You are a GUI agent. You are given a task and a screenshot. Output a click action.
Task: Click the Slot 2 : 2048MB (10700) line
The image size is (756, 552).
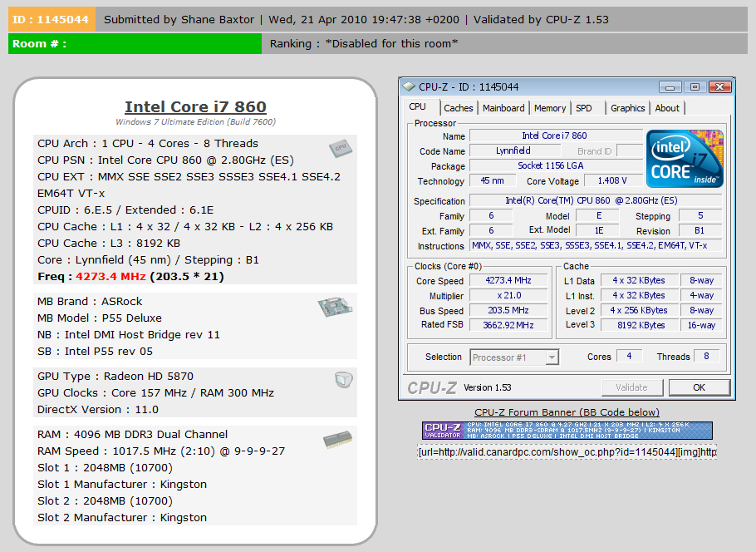[x=106, y=500]
